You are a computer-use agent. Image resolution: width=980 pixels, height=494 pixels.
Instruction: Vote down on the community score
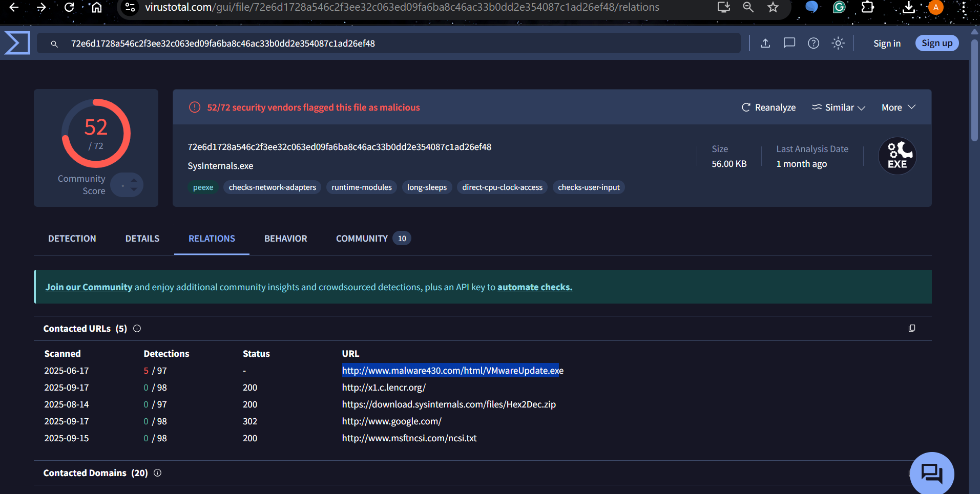[x=134, y=189]
